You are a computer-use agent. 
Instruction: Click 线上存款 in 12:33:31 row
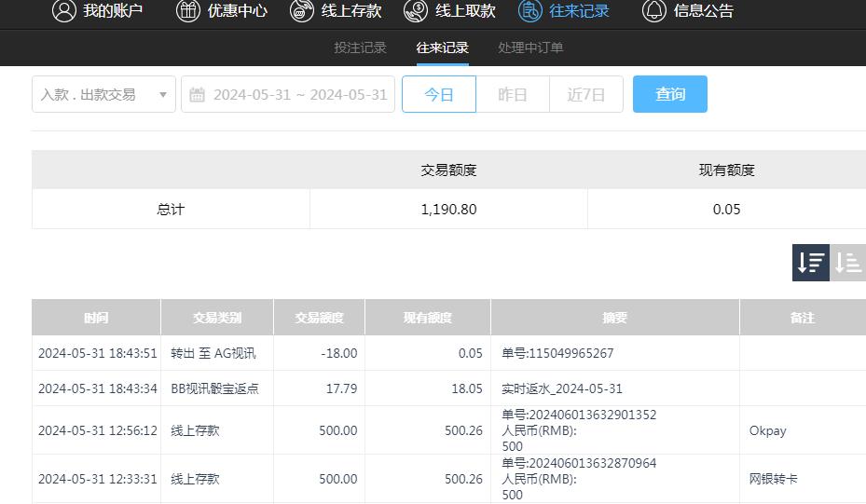[195, 479]
